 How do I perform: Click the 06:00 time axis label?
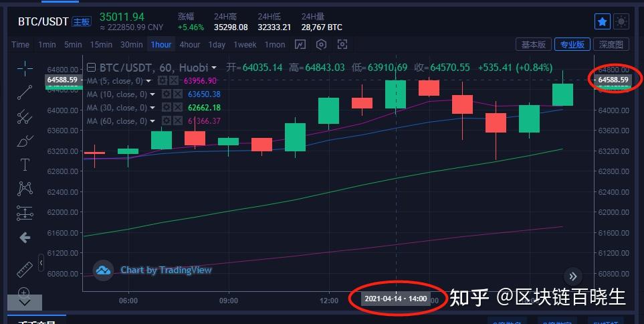pyautogui.click(x=128, y=301)
